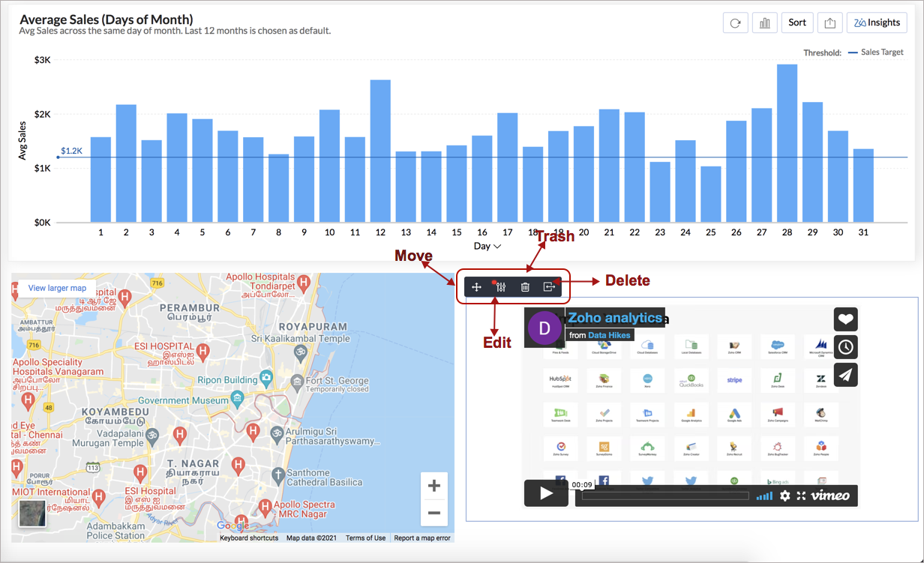Select the Ripon Building camera marker on the map
This screenshot has width=924, height=563.
pos(265,377)
